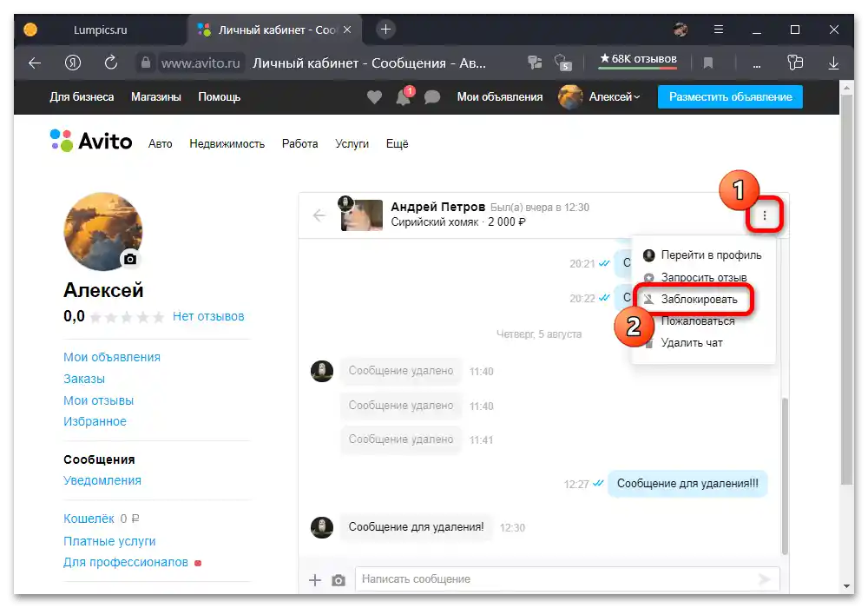
Task: Open the 68K отзывов site rating
Action: pyautogui.click(x=638, y=59)
